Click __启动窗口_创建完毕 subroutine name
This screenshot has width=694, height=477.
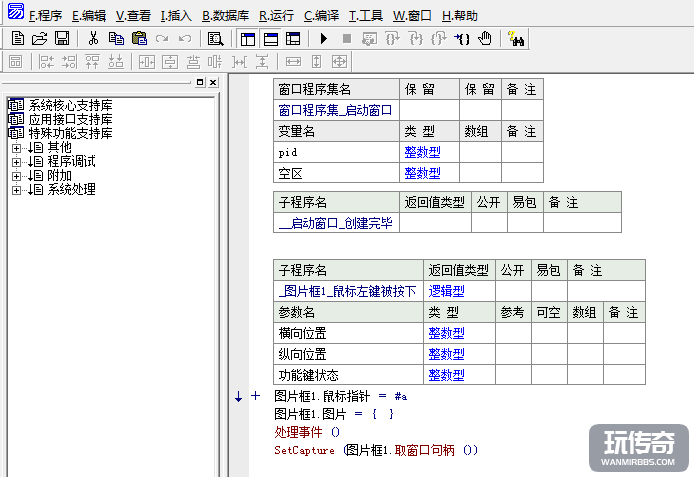coord(336,223)
